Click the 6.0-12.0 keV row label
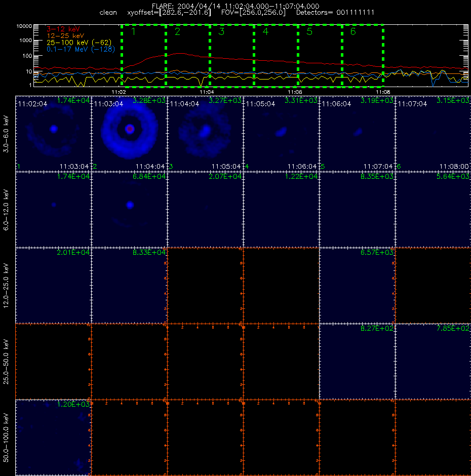471x476 pixels. pos(6,210)
